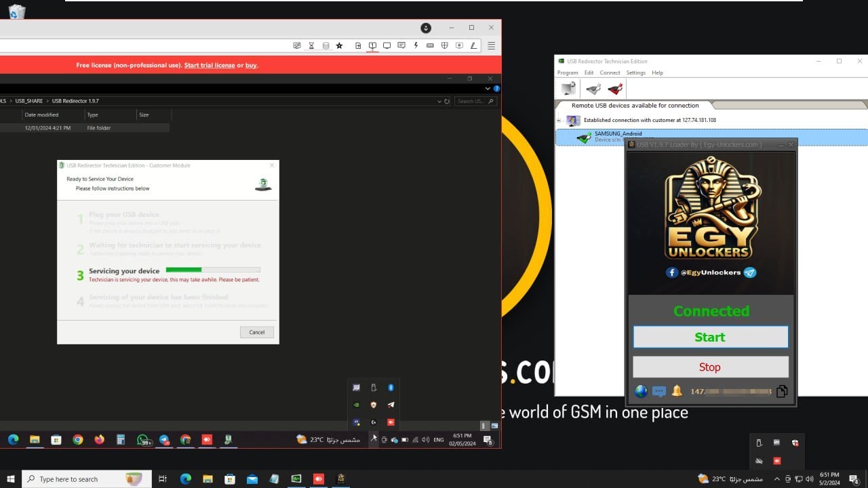This screenshot has width=868, height=488.
Task: Open Calculator on the remote taskbar
Action: 121,440
